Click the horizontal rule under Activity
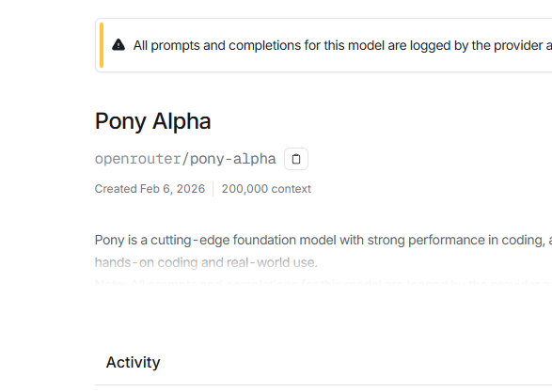Screen dimensions: 552x392 (x=323, y=384)
